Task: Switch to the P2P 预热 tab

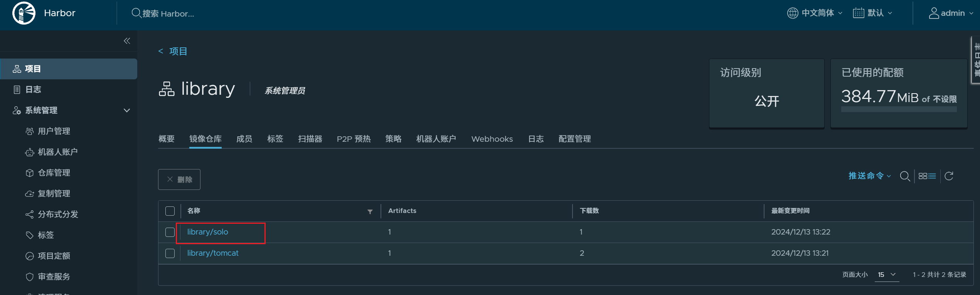Action: 354,139
